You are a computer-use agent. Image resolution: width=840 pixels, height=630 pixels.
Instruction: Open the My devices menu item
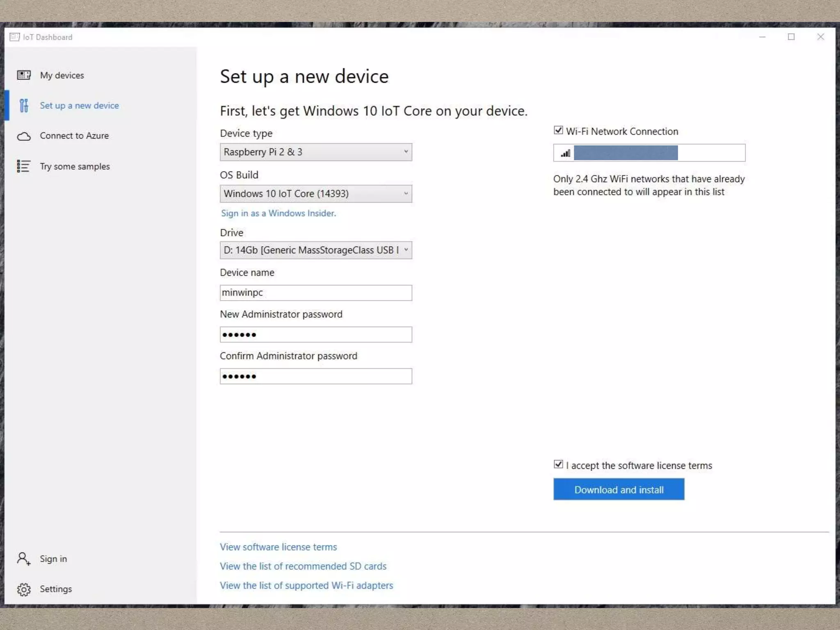pos(62,75)
